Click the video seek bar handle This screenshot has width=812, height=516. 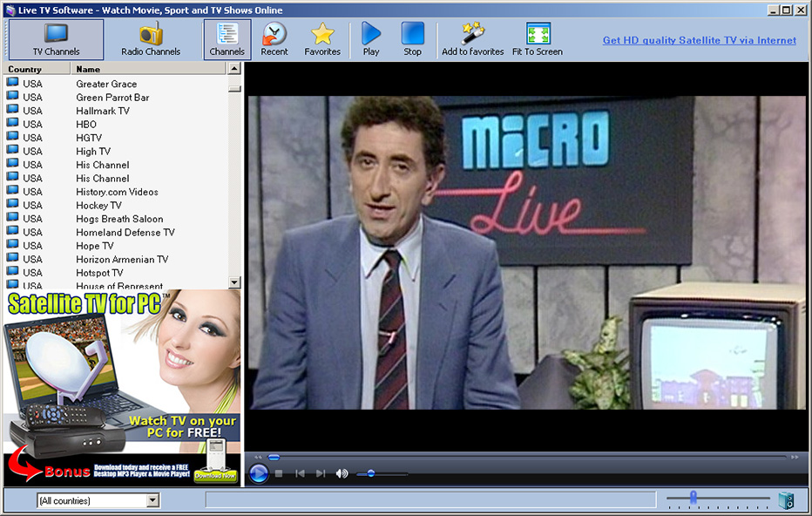274,458
